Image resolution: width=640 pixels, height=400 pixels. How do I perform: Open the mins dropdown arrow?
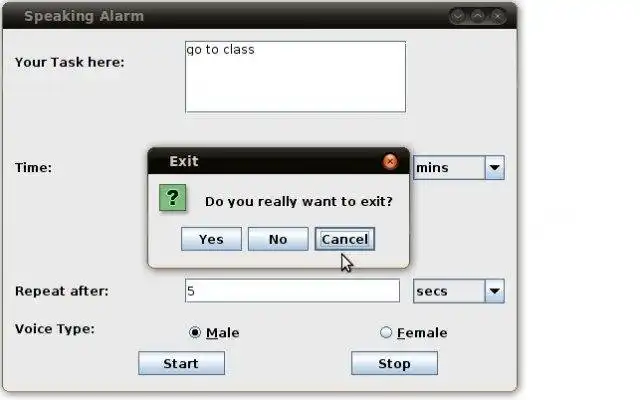point(495,168)
